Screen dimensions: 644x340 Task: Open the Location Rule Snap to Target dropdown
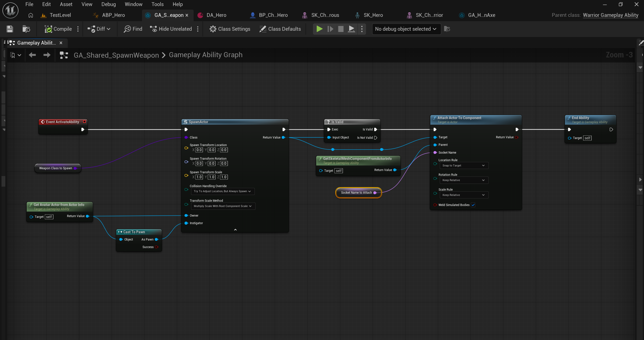click(463, 165)
